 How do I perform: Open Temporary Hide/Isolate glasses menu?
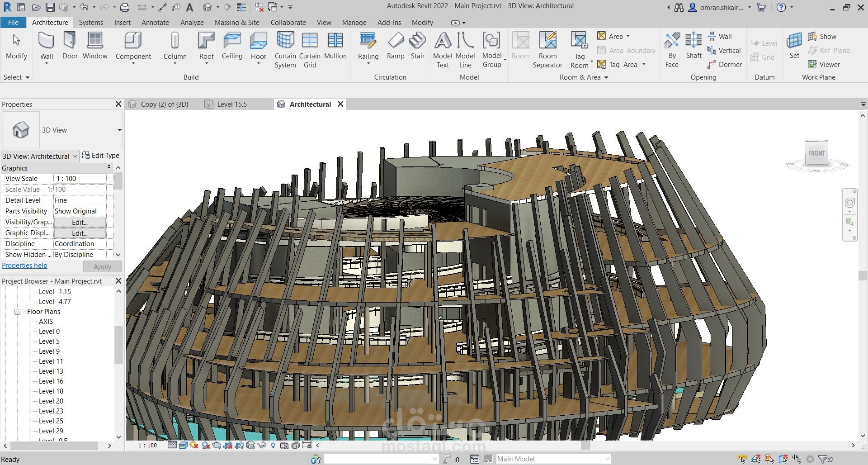tap(261, 445)
